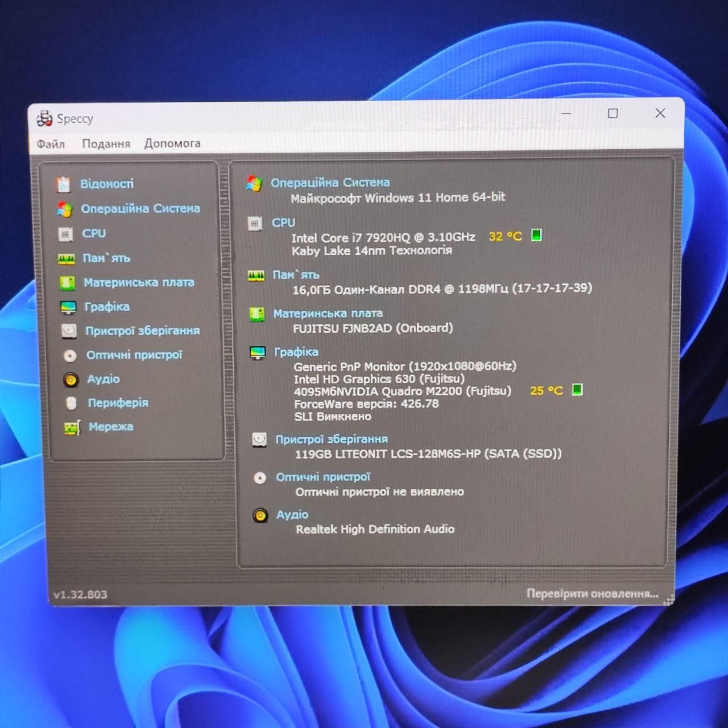Click the green GPU temperature indicator icon
The width and height of the screenshot is (728, 728).
(577, 390)
